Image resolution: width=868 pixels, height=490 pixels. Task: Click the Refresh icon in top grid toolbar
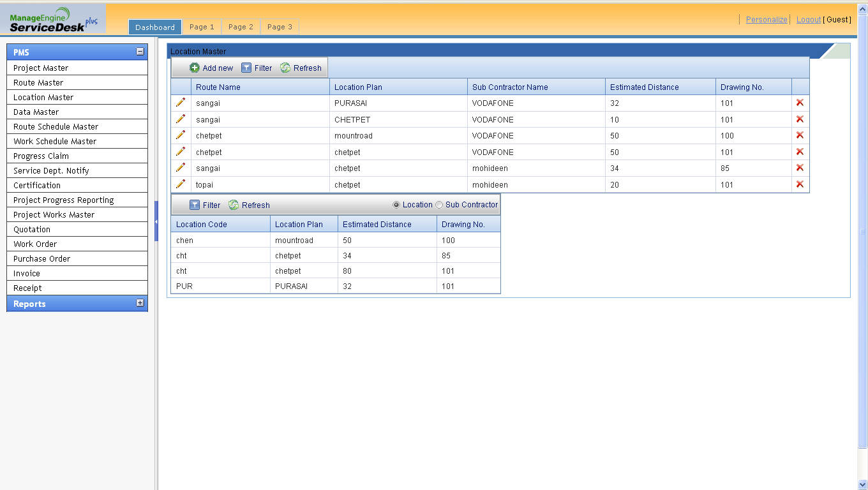285,68
